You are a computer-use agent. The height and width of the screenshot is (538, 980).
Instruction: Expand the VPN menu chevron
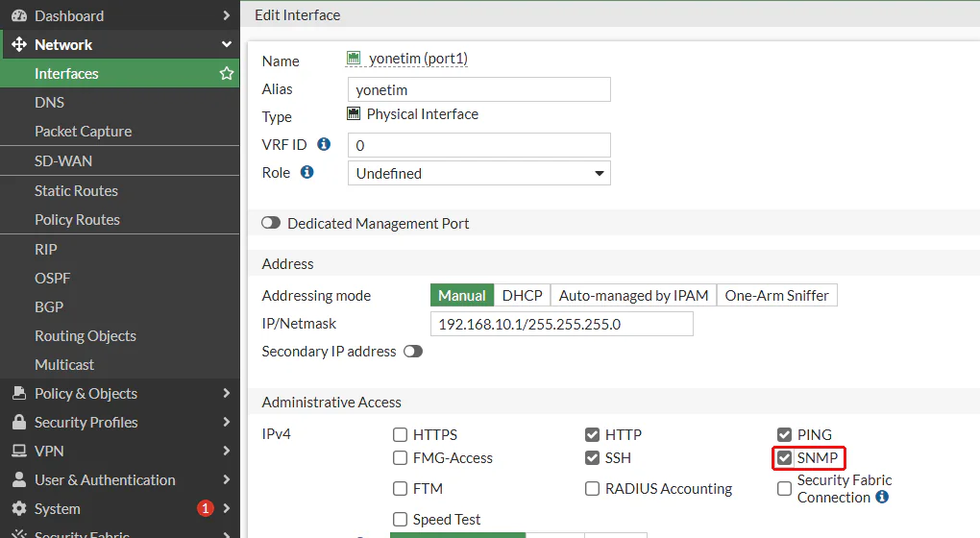coord(226,451)
